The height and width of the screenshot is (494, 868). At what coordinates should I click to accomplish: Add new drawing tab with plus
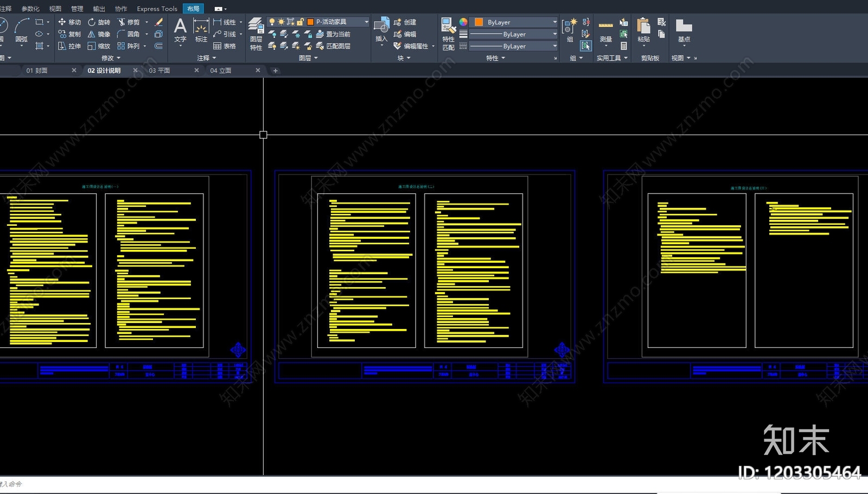pyautogui.click(x=275, y=71)
